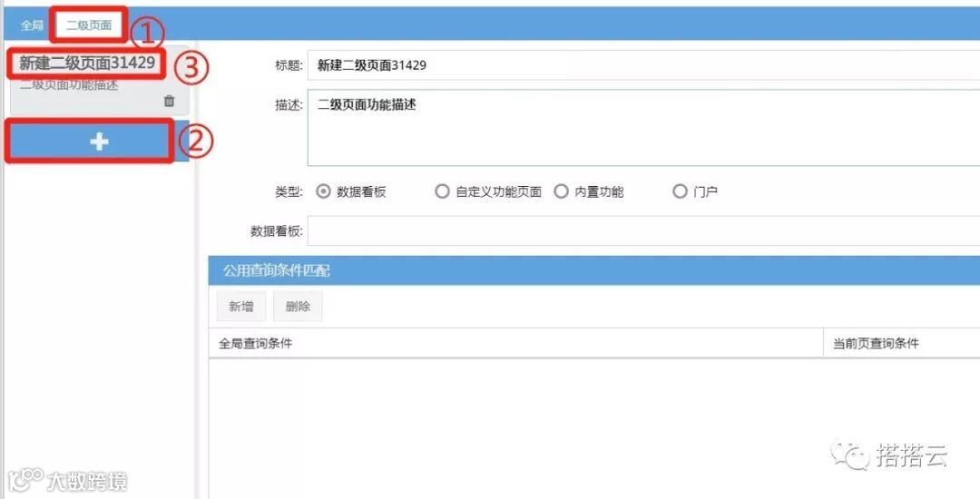Open the 二级页面 tab
The image size is (980, 499).
pyautogui.click(x=89, y=26)
